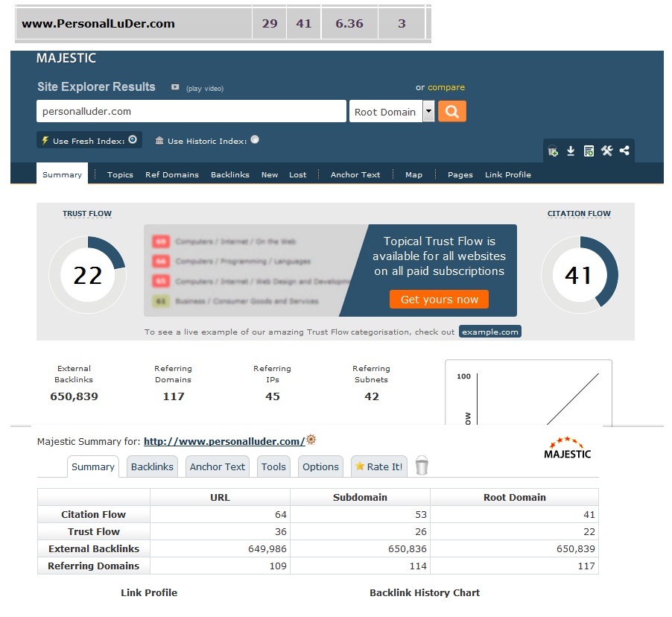Open the http://www.personalluder.com/ link

224,441
